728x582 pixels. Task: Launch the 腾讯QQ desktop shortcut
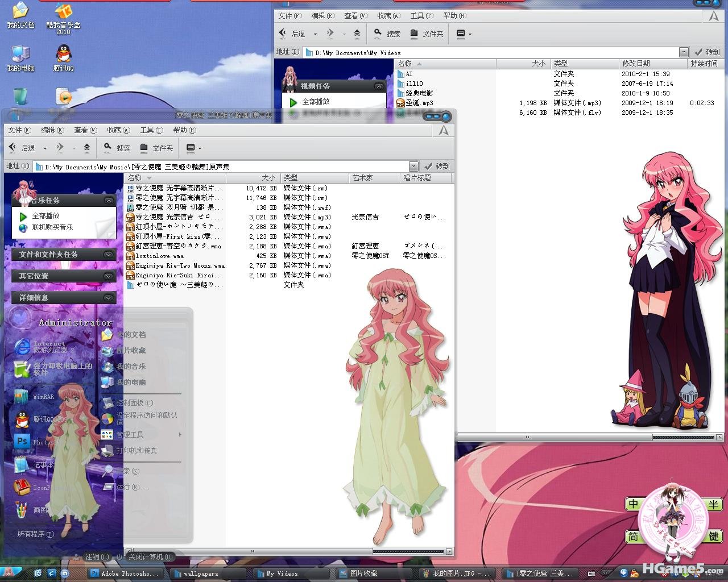[64, 59]
